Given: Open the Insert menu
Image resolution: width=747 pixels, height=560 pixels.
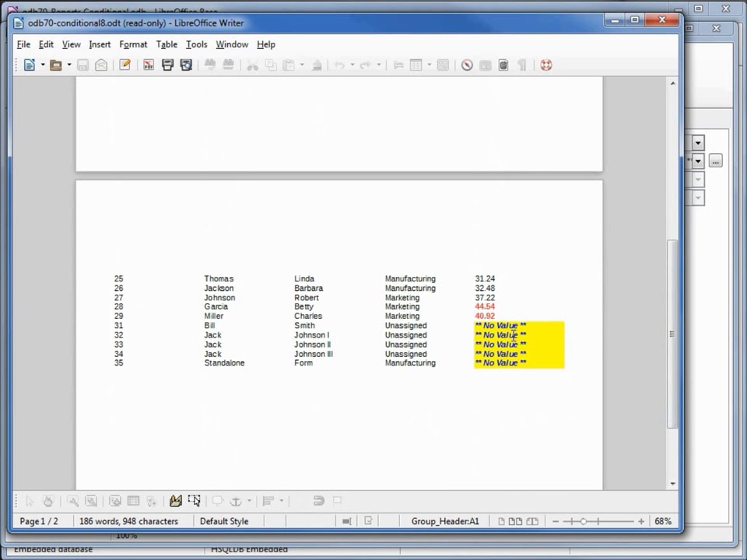Looking at the screenshot, I should coord(100,44).
